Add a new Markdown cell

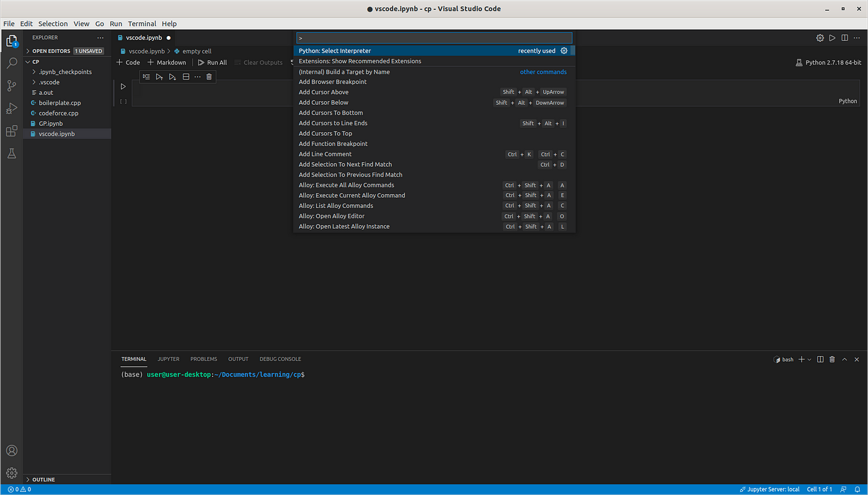[x=167, y=63]
